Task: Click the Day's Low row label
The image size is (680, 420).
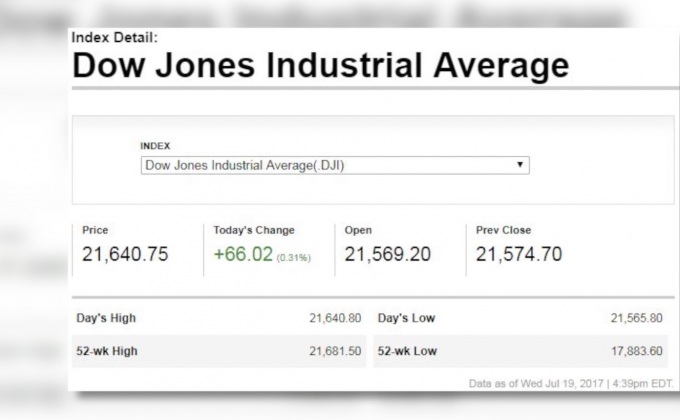Action: (x=406, y=318)
